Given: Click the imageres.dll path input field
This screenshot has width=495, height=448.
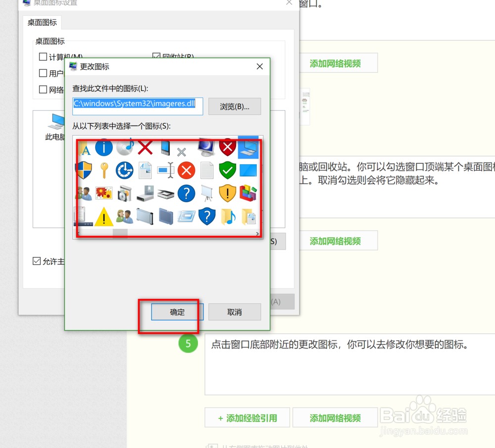Looking at the screenshot, I should pos(137,106).
